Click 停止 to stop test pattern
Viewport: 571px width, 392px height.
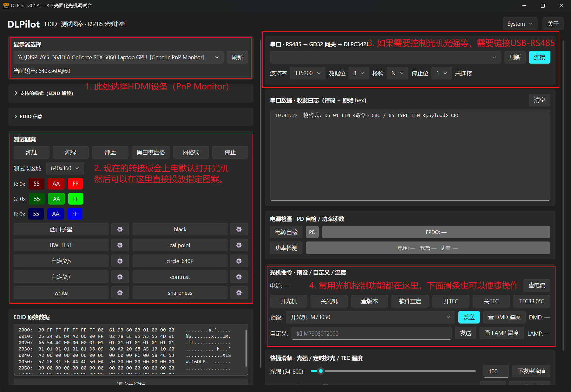click(x=230, y=152)
